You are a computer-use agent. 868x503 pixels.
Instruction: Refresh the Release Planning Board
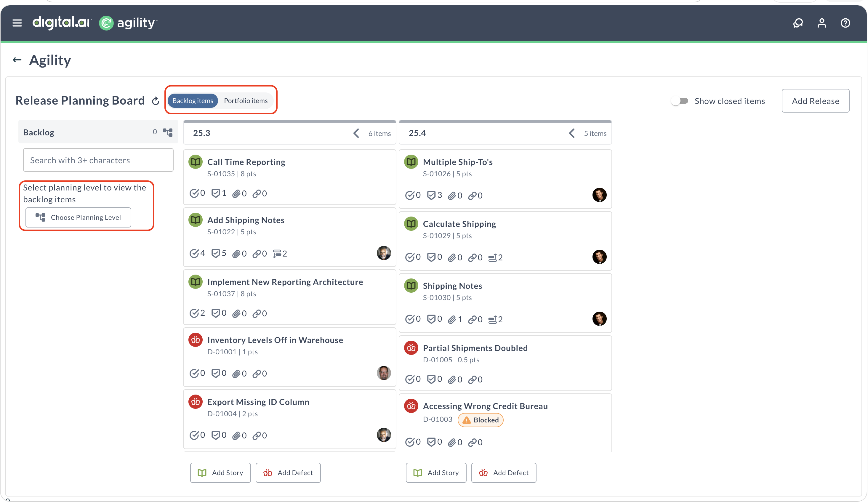tap(156, 101)
